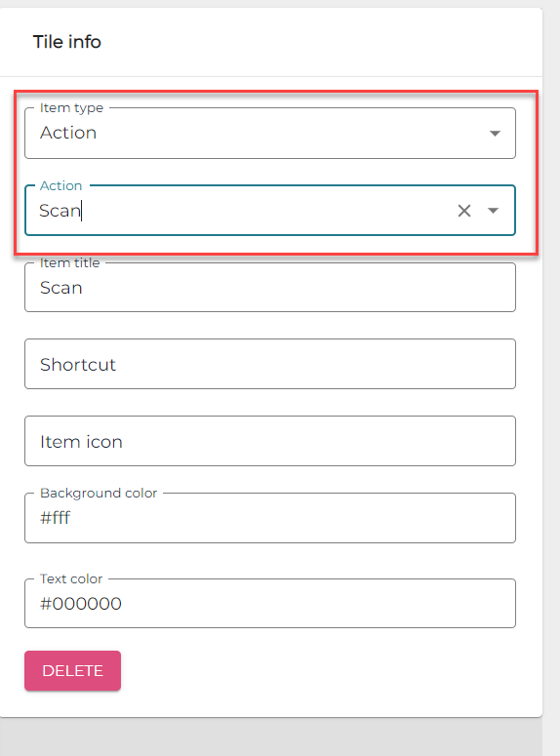
Task: Edit the Background color #fff field
Action: [270, 518]
